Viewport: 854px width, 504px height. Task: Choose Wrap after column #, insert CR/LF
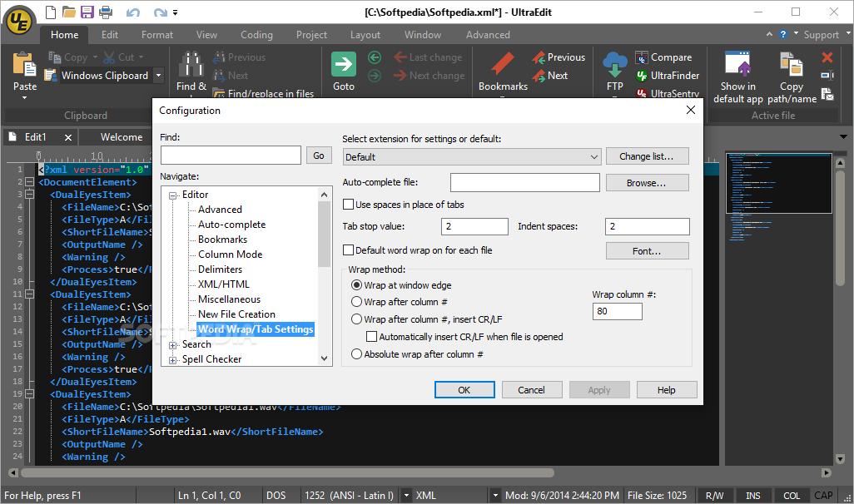point(357,319)
